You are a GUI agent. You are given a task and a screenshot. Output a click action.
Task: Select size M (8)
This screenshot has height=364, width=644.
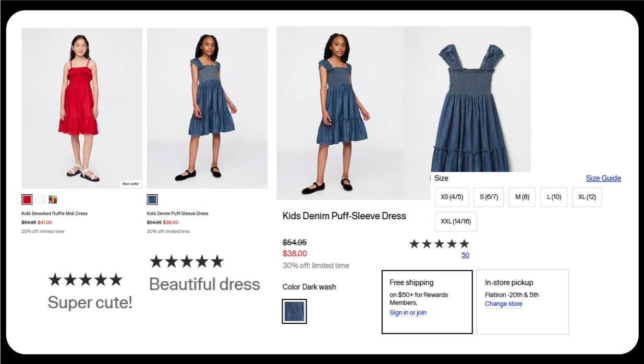(522, 197)
